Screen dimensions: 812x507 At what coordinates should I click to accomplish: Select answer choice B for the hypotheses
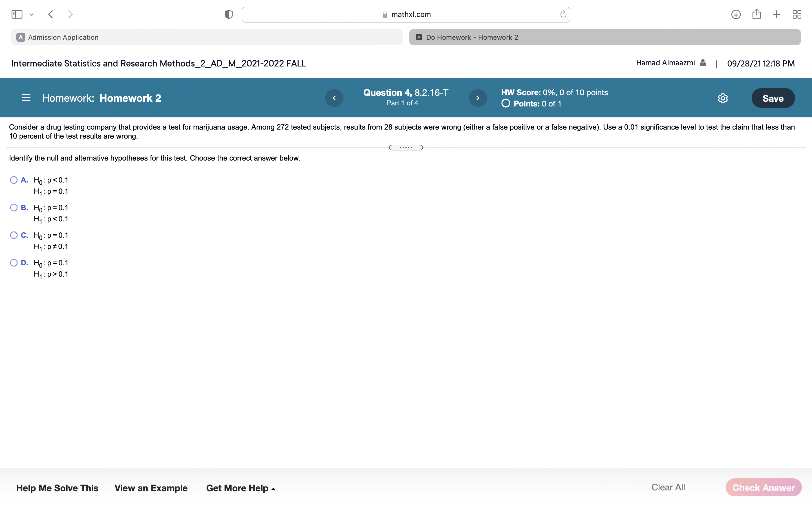click(x=14, y=207)
